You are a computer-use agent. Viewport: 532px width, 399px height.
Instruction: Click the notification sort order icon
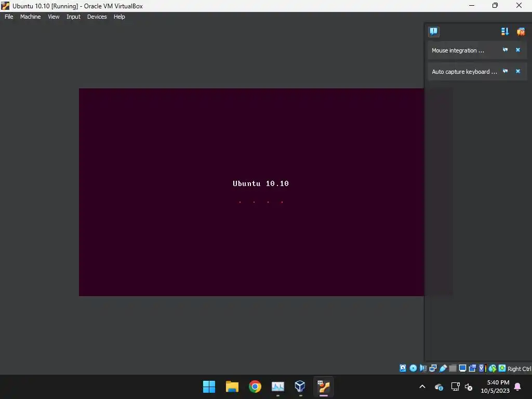pos(505,32)
